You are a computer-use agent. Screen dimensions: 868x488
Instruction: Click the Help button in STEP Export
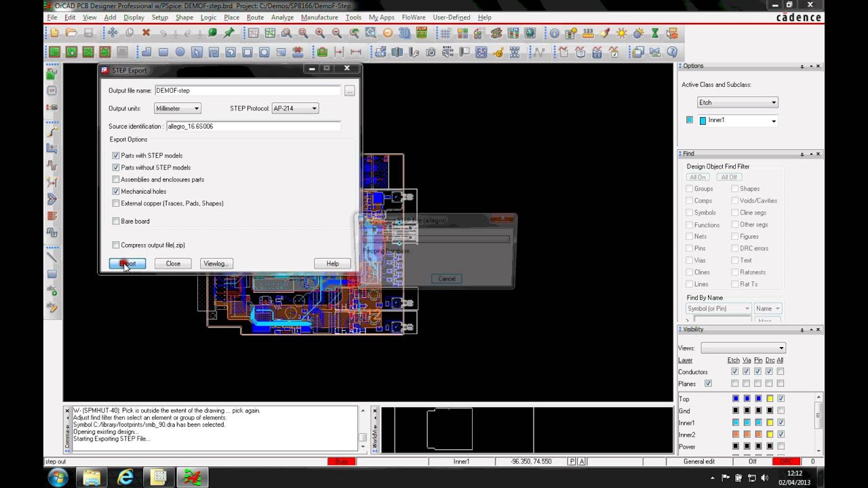point(332,264)
